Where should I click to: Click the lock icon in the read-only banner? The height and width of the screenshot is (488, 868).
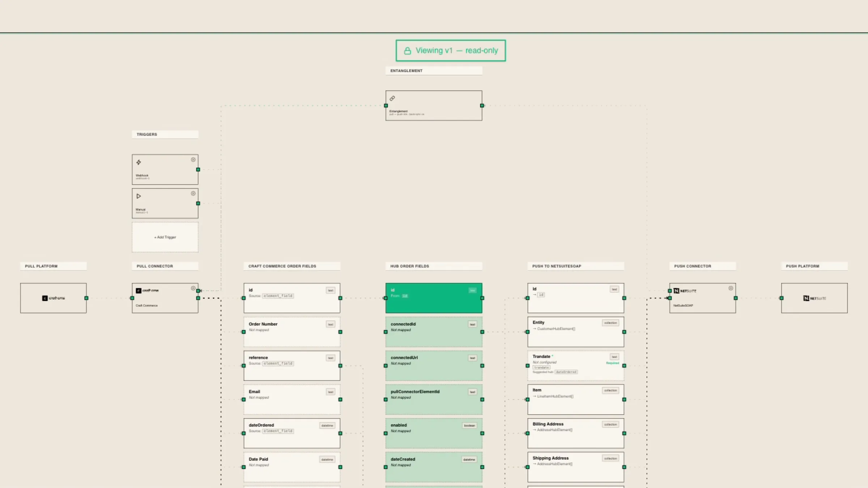(407, 51)
